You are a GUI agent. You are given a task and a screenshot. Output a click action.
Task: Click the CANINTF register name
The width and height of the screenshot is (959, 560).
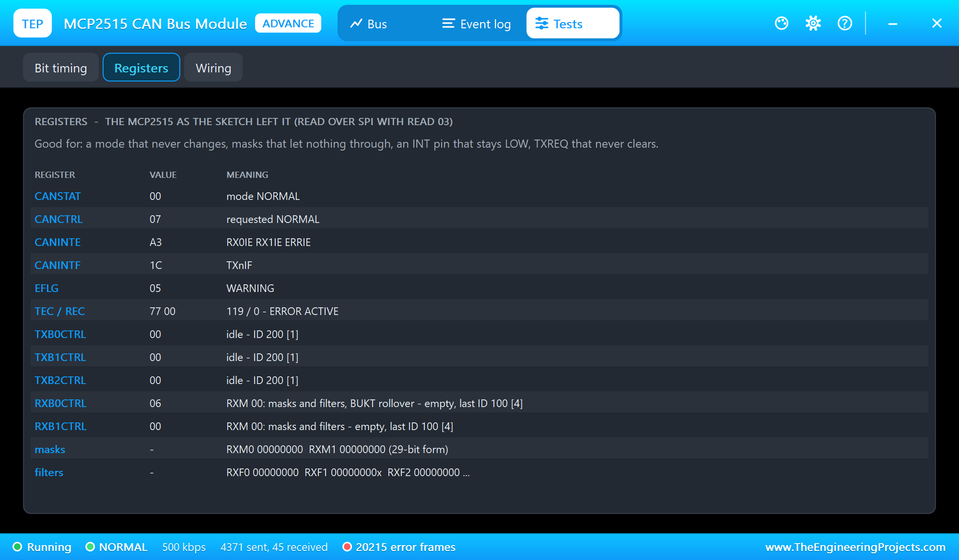[58, 265]
